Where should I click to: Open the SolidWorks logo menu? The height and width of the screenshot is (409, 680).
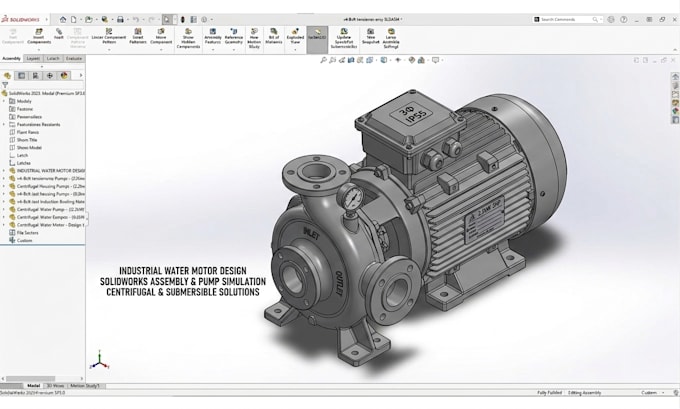coord(21,20)
